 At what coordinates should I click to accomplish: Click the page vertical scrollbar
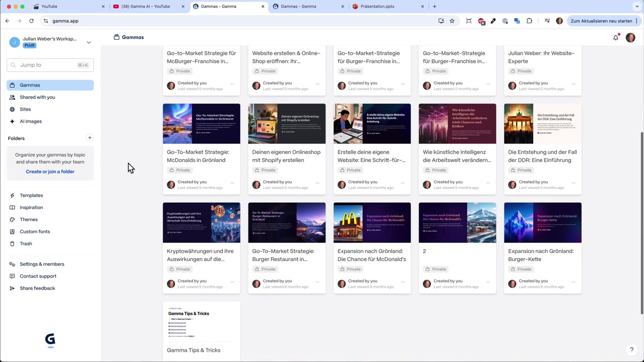tap(641, 223)
